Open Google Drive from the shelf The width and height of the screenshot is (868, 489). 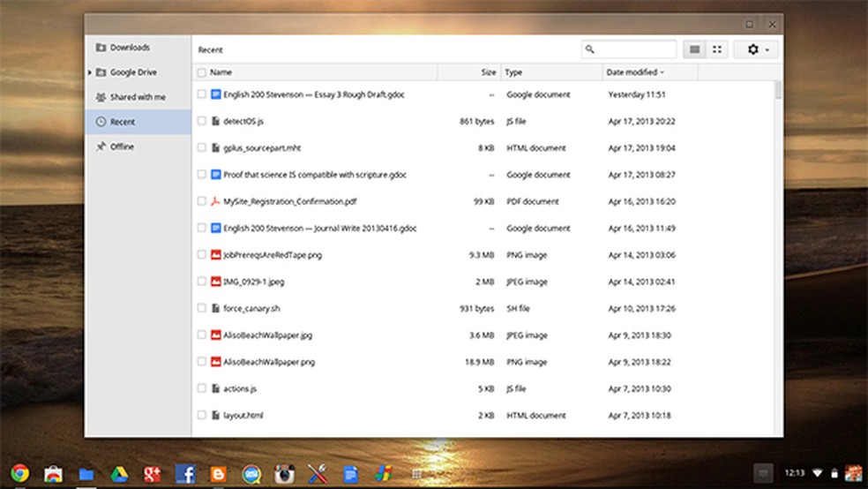pyautogui.click(x=120, y=474)
